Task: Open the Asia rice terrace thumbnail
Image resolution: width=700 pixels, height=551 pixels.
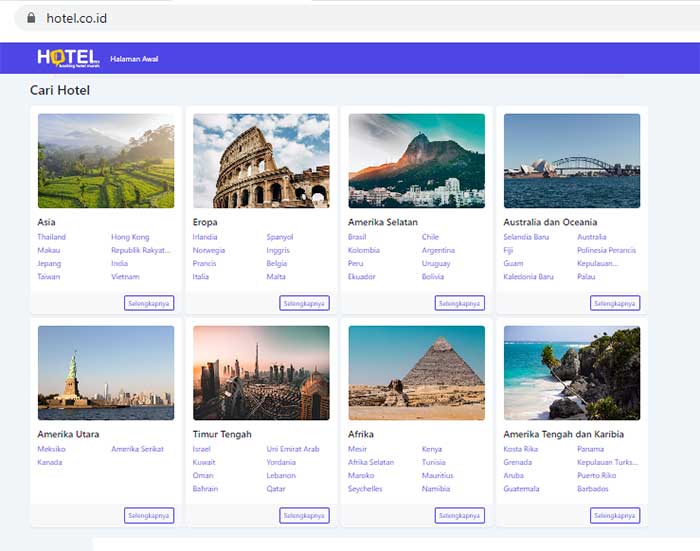Action: tap(106, 161)
